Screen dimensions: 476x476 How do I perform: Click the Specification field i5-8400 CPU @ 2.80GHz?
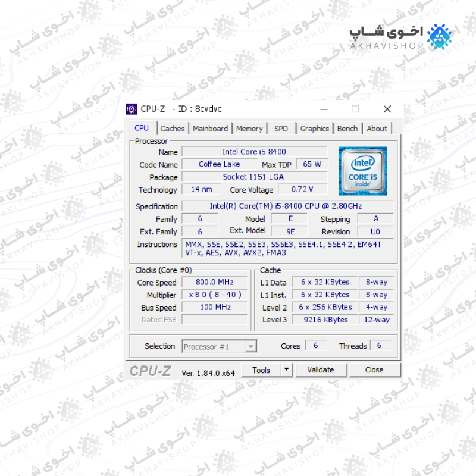[287, 206]
